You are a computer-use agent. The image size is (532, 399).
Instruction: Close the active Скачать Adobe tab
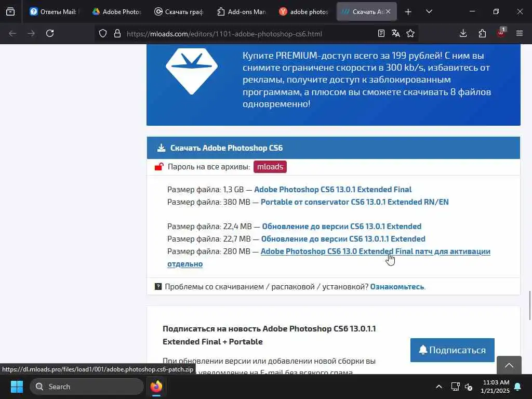click(x=388, y=11)
